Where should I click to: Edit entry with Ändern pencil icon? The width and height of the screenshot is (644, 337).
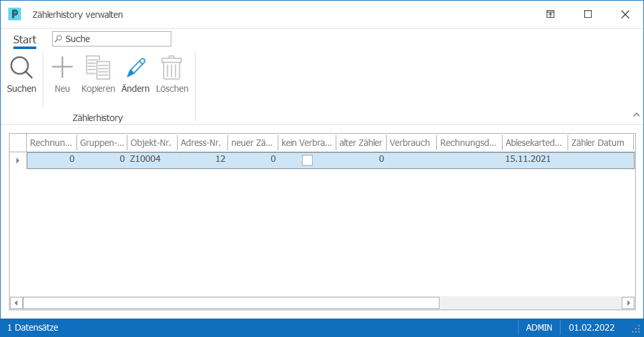coord(136,68)
